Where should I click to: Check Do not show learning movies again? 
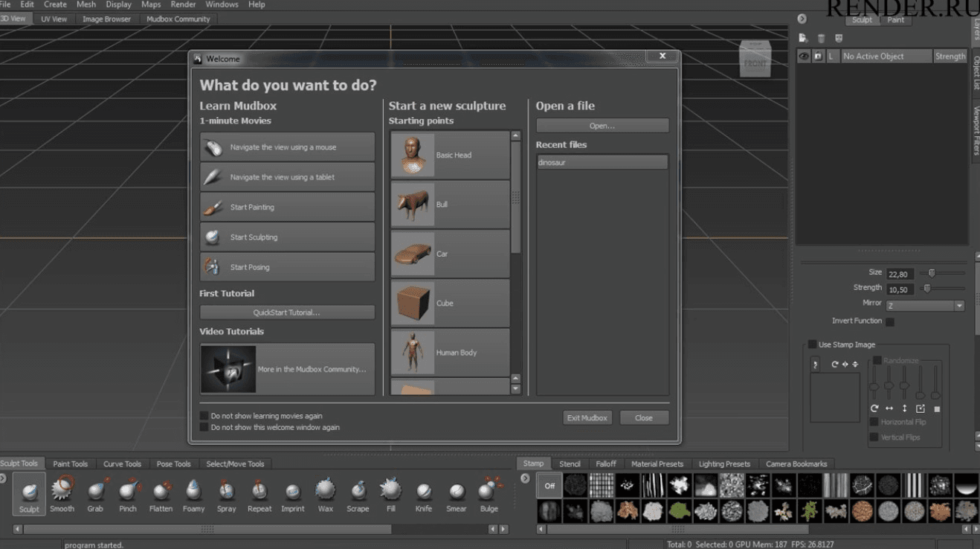coord(204,416)
